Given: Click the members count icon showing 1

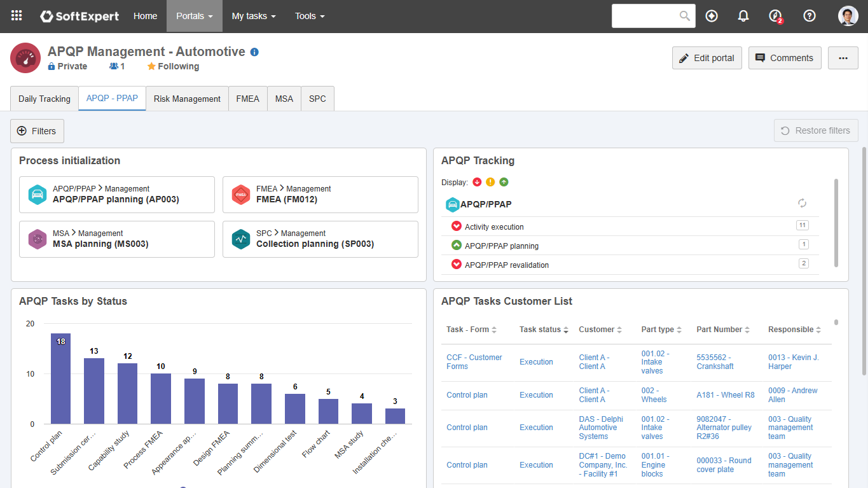Looking at the screenshot, I should pyautogui.click(x=117, y=66).
